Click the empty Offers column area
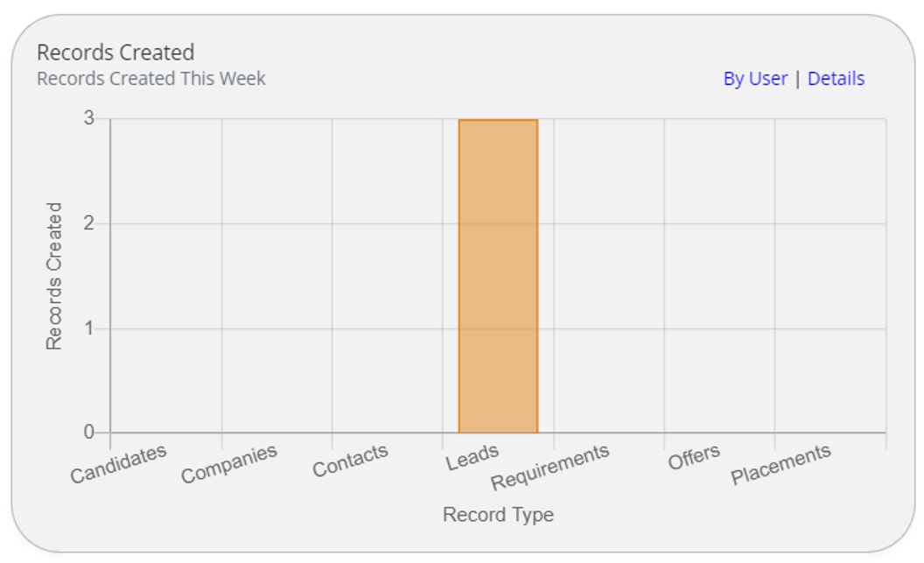 click(x=719, y=276)
